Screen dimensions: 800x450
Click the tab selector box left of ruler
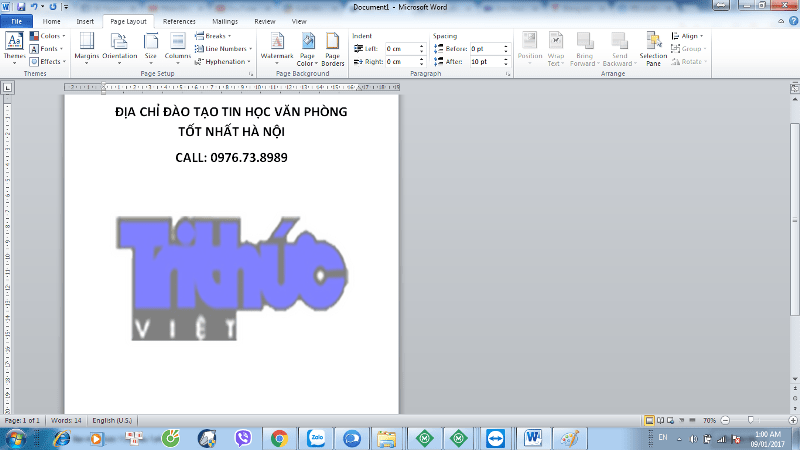(7, 87)
